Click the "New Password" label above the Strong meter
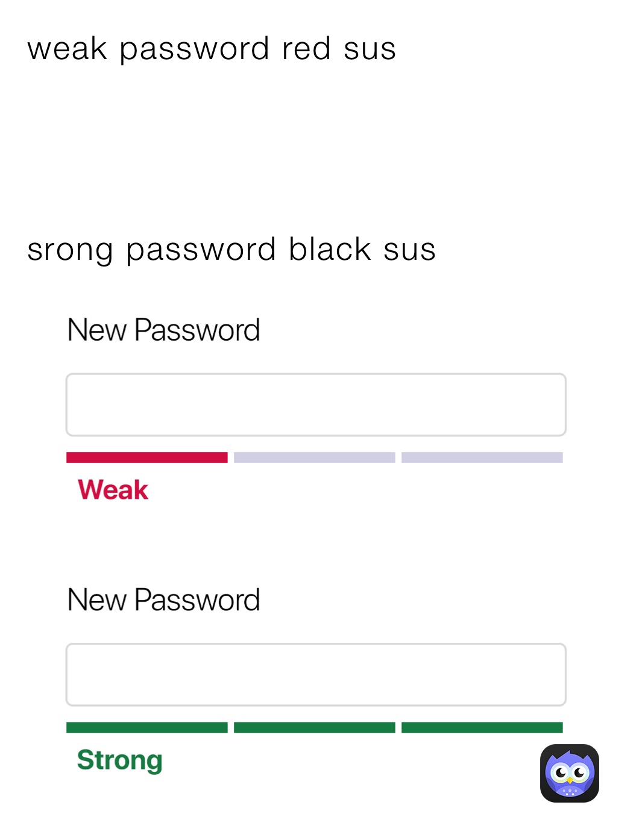 [x=163, y=600]
